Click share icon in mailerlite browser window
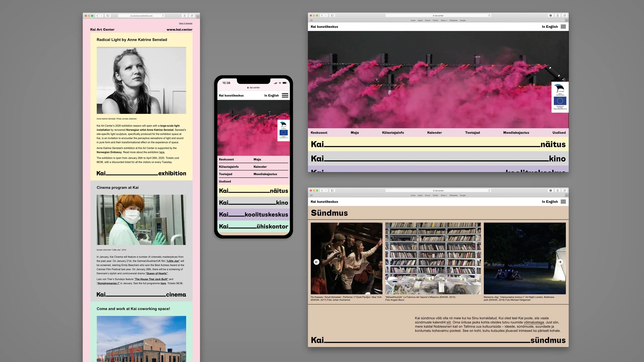The width and height of the screenshot is (644, 362). pos(184,16)
